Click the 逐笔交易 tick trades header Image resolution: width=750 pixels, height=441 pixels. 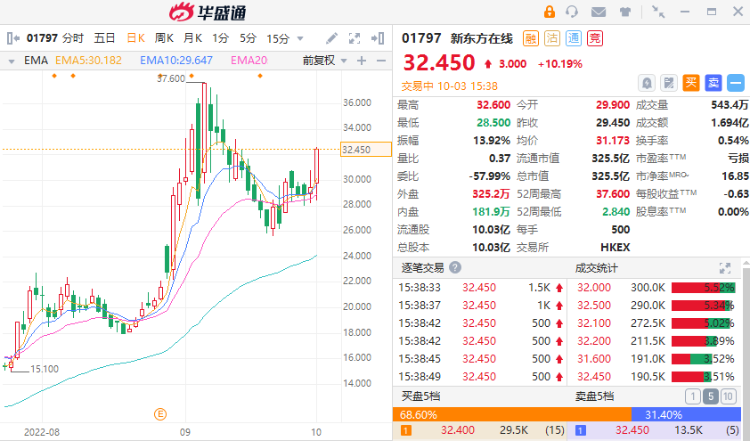(422, 268)
